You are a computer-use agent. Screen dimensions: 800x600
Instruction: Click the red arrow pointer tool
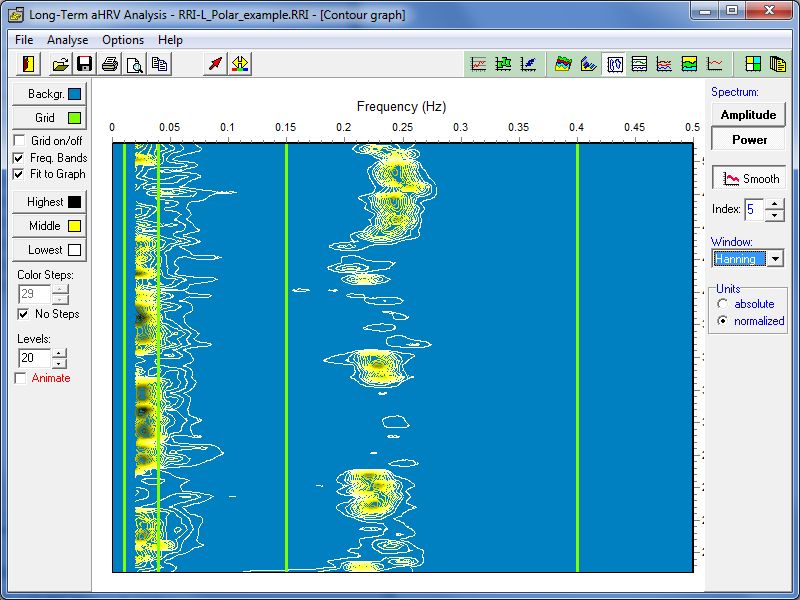pyautogui.click(x=214, y=64)
